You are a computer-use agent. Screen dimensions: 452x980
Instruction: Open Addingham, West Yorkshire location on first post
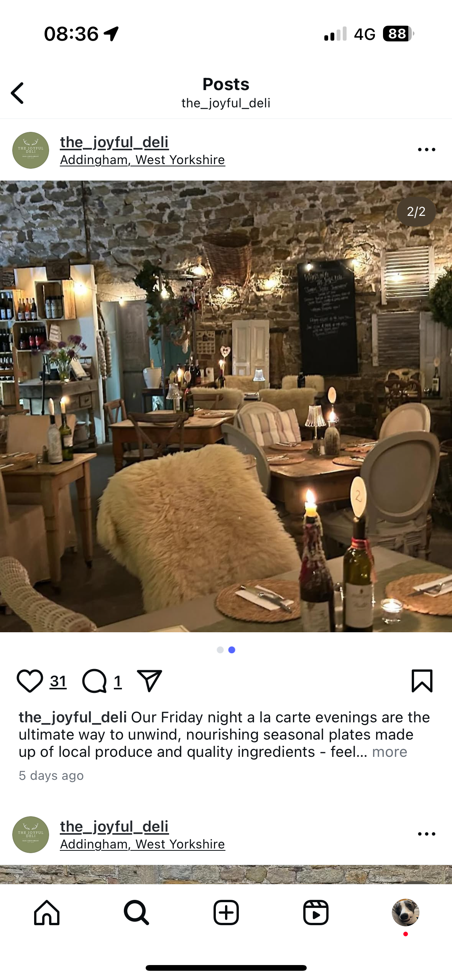143,160
